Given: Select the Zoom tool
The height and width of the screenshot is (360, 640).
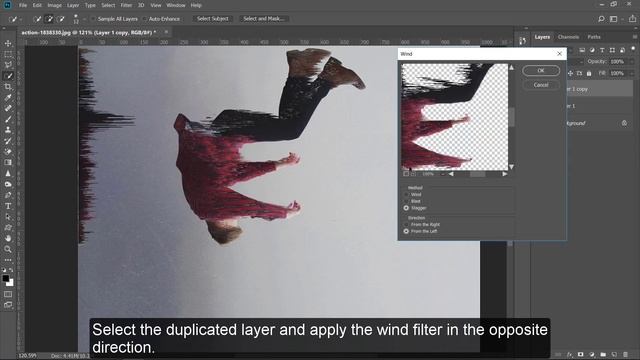Looking at the screenshot, I should tap(8, 249).
